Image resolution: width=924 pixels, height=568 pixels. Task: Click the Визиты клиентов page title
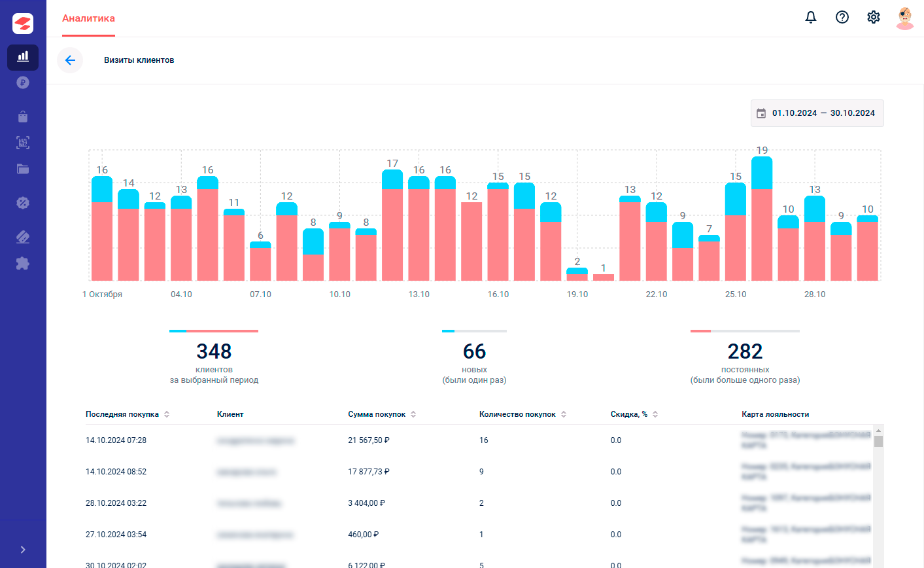[x=139, y=60]
